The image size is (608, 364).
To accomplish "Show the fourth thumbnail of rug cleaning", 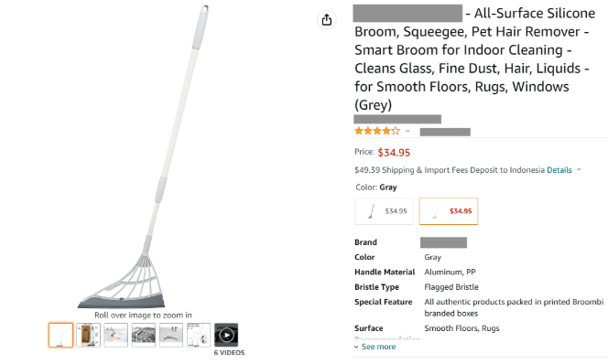I will tap(144, 335).
